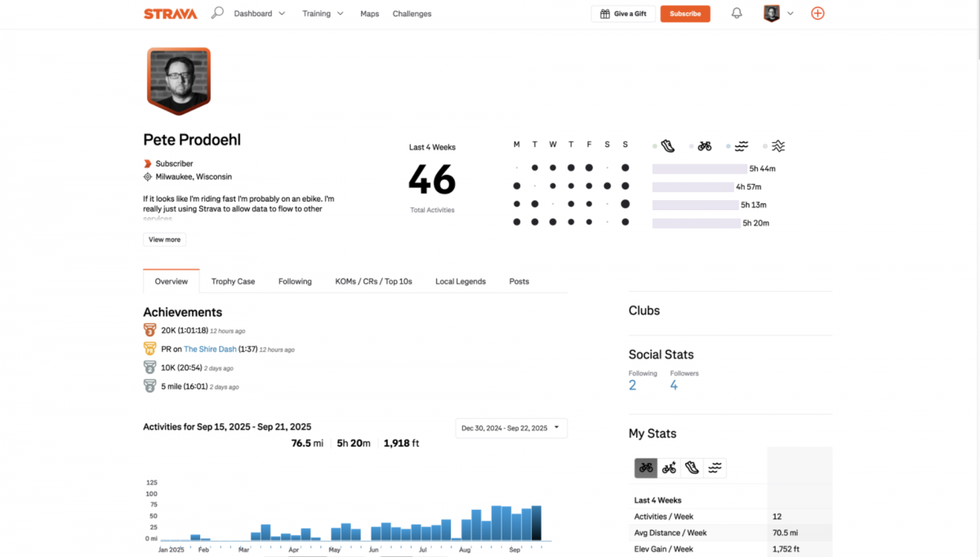980x557 pixels.
Task: Open Maps in the top navigation
Action: pos(370,14)
